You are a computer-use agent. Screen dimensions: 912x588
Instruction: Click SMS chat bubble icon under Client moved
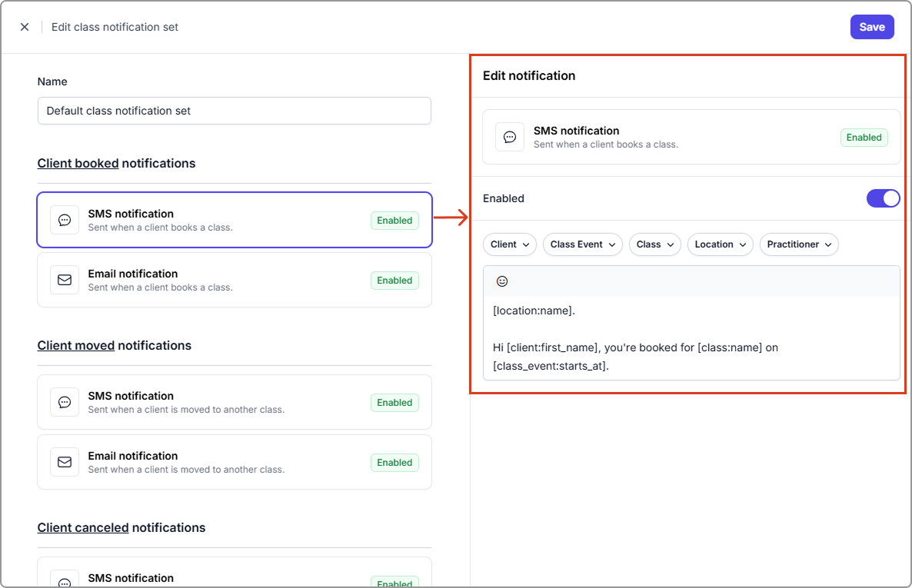click(x=65, y=402)
